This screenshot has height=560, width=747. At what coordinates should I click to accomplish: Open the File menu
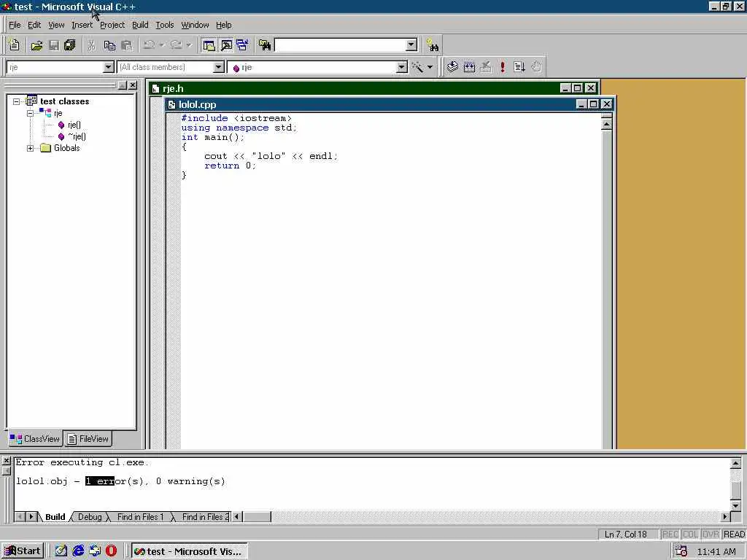click(15, 25)
